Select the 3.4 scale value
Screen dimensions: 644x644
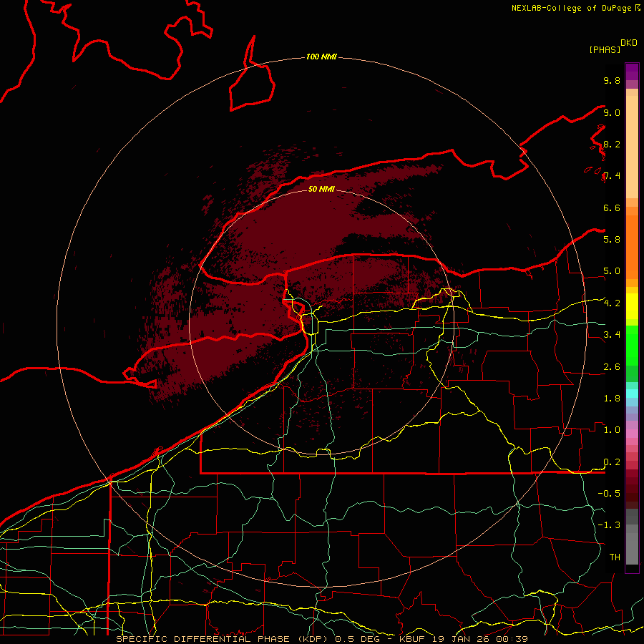pos(612,335)
